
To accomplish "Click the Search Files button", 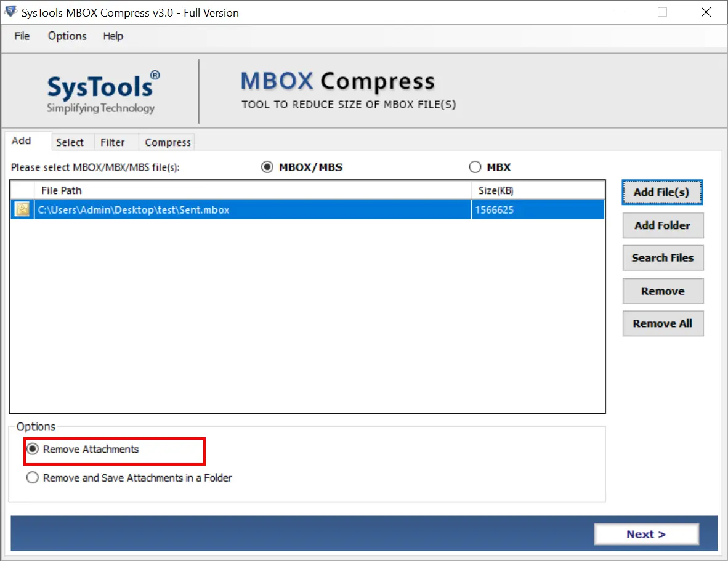I will click(x=663, y=258).
